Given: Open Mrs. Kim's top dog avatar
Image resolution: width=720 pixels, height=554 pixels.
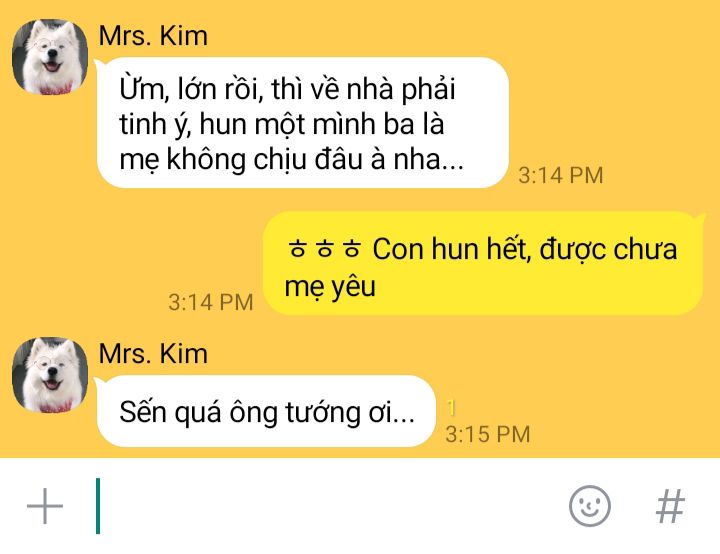Looking at the screenshot, I should [x=50, y=57].
